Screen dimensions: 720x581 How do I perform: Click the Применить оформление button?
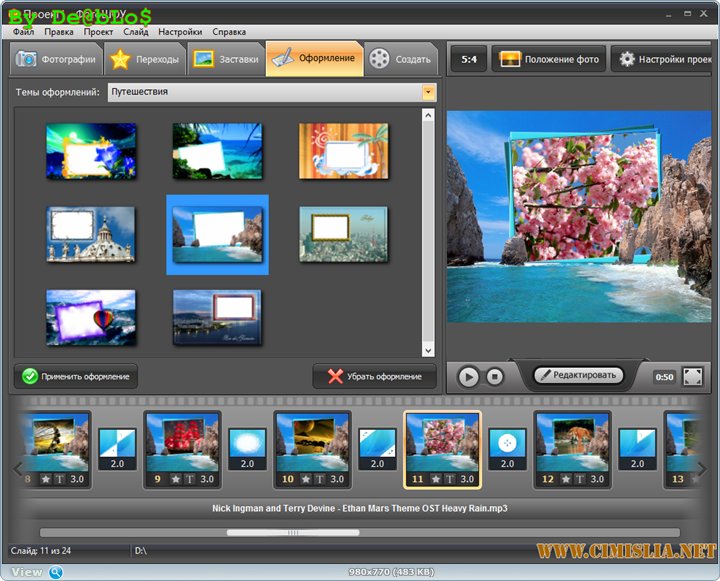coord(77,376)
